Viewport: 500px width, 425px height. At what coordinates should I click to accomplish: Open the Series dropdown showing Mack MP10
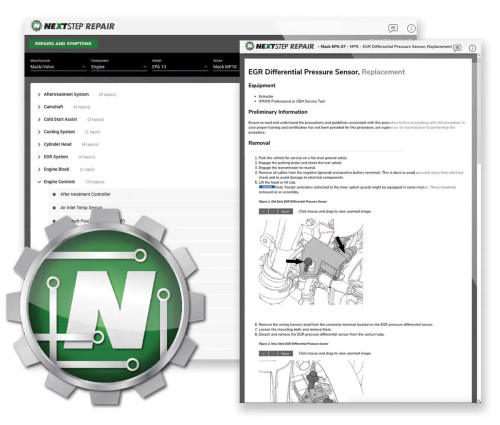pyautogui.click(x=225, y=67)
